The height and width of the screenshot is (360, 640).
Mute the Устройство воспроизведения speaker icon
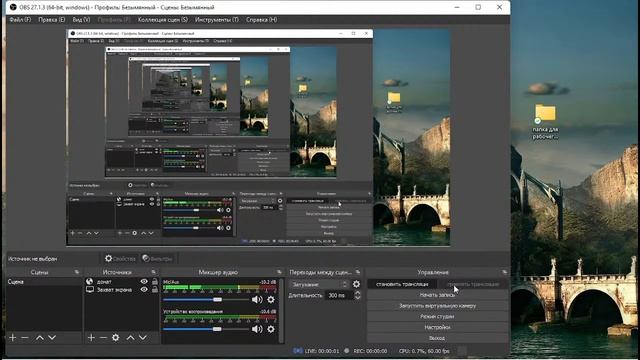pos(257,329)
